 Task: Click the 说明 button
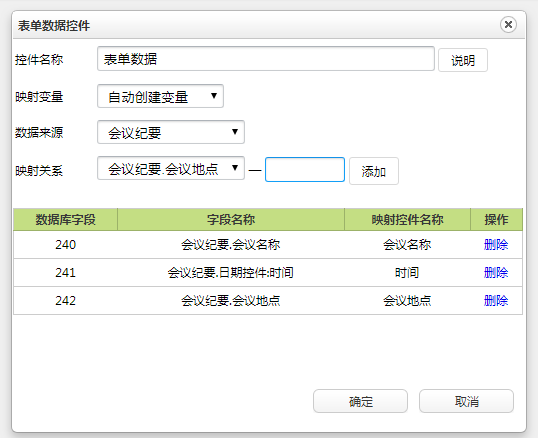click(463, 60)
